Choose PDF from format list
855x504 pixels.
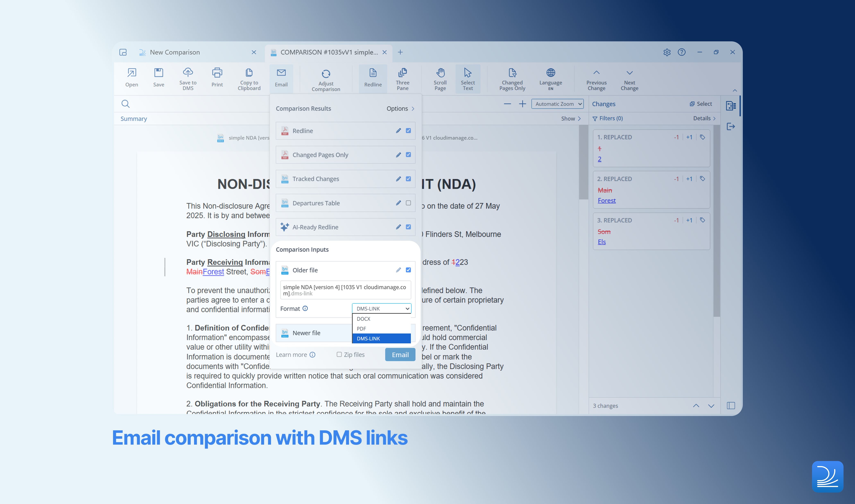(381, 329)
